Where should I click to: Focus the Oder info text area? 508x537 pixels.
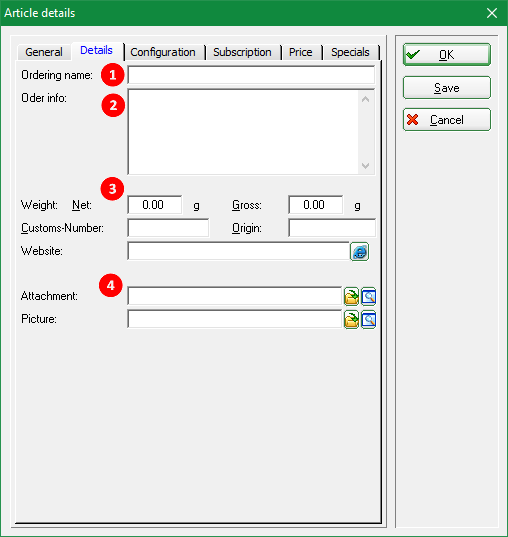[243, 132]
